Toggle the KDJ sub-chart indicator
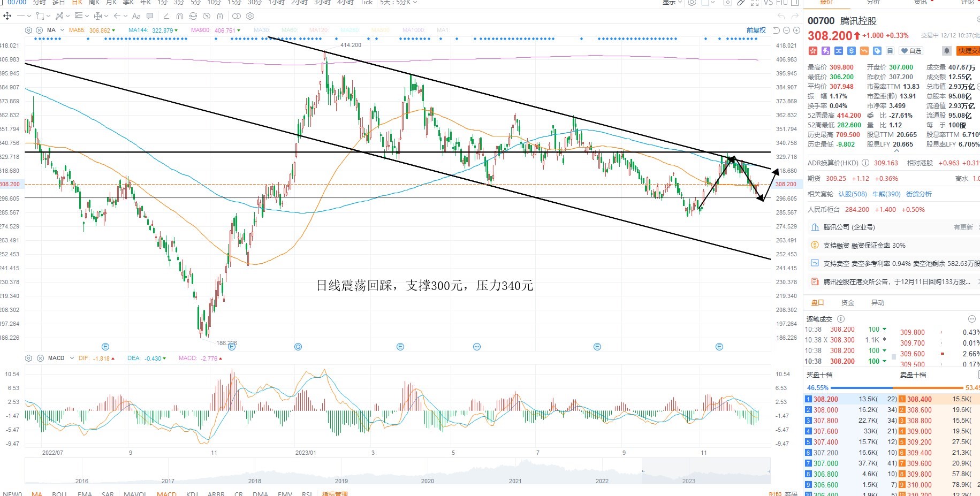Screen dimensions: 980x496 (x=192, y=493)
